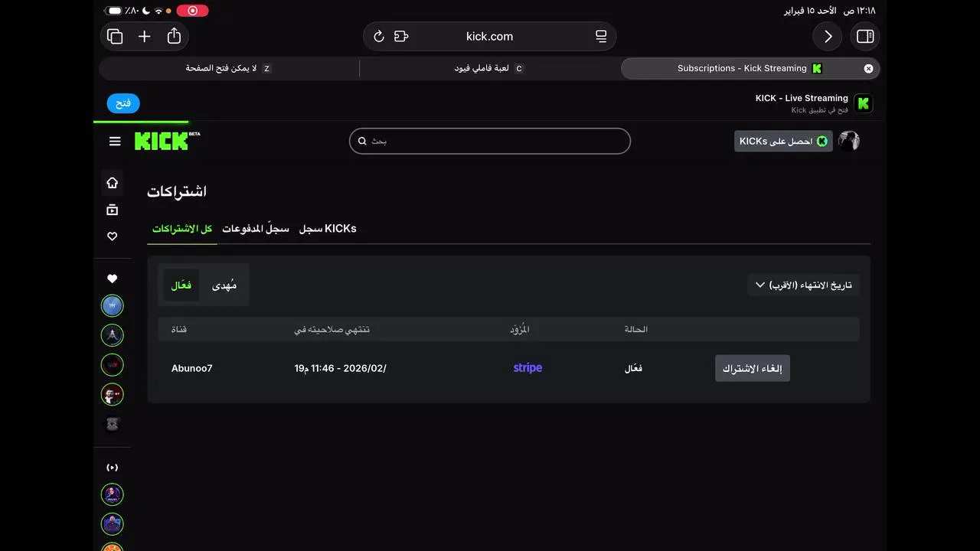The width and height of the screenshot is (980, 551).
Task: Tap the فتح button in the app banner
Action: click(x=123, y=103)
